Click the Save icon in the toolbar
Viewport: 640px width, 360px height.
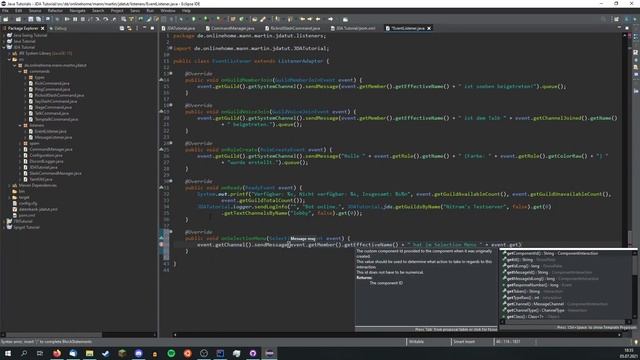(31, 19)
